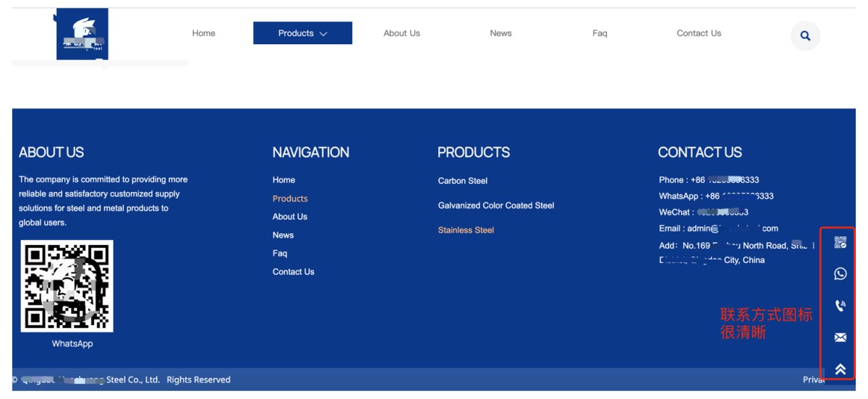Click the company logo in header
The height and width of the screenshot is (399, 868).
82,35
